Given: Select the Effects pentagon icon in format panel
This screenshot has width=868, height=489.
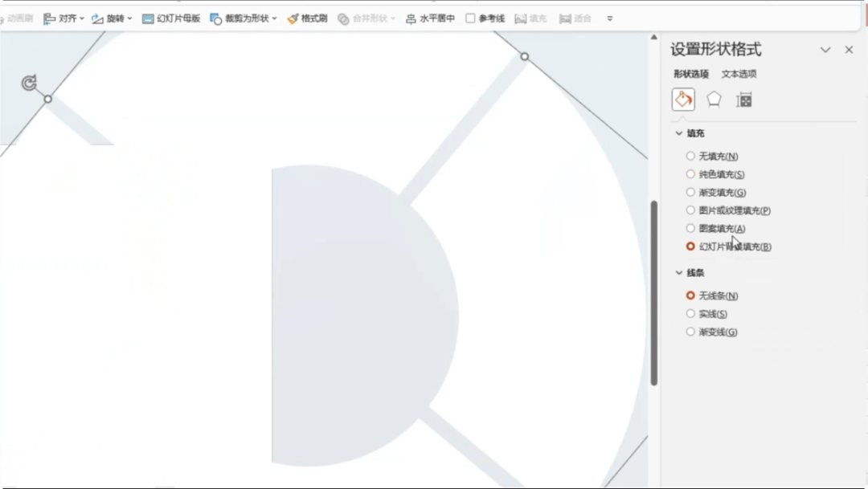Looking at the screenshot, I should click(x=714, y=99).
